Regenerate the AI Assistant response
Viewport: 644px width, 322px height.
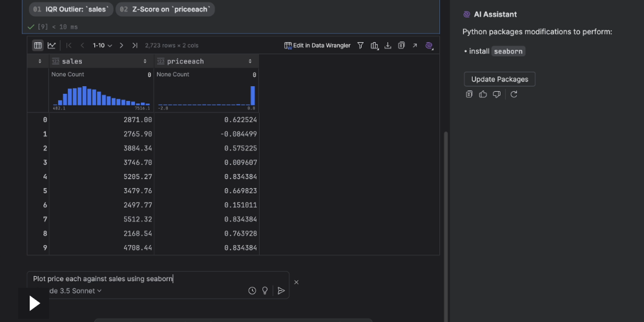point(514,94)
